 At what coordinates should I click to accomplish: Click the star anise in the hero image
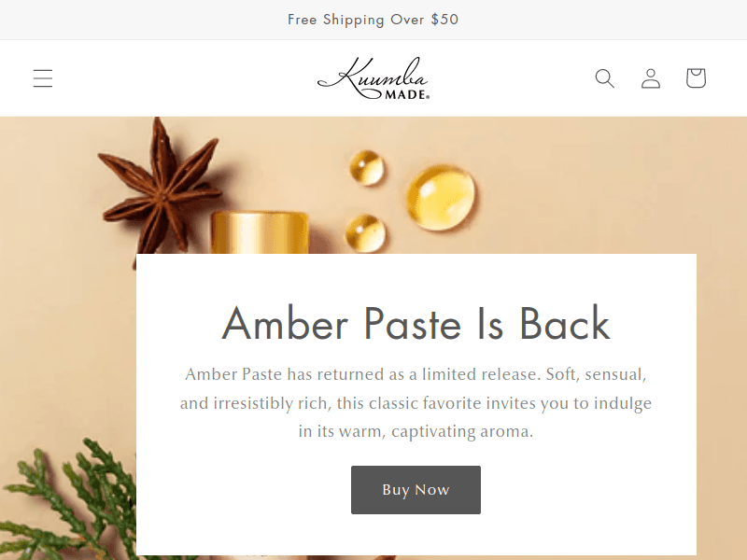coord(160,190)
